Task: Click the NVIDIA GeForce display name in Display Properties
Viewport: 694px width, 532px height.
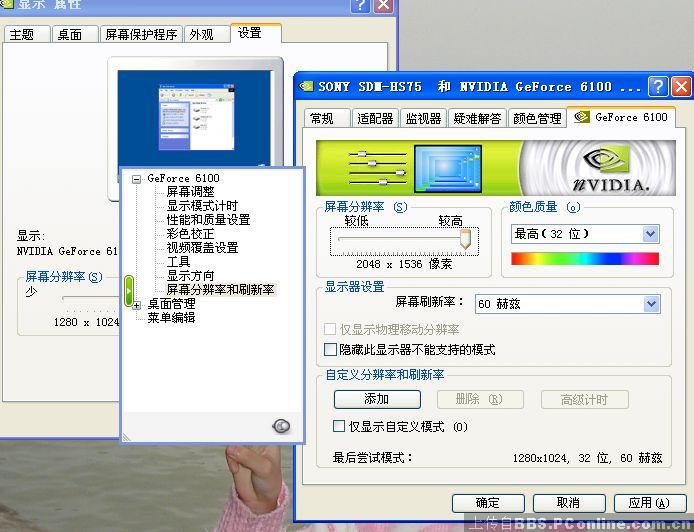Action: (x=67, y=251)
